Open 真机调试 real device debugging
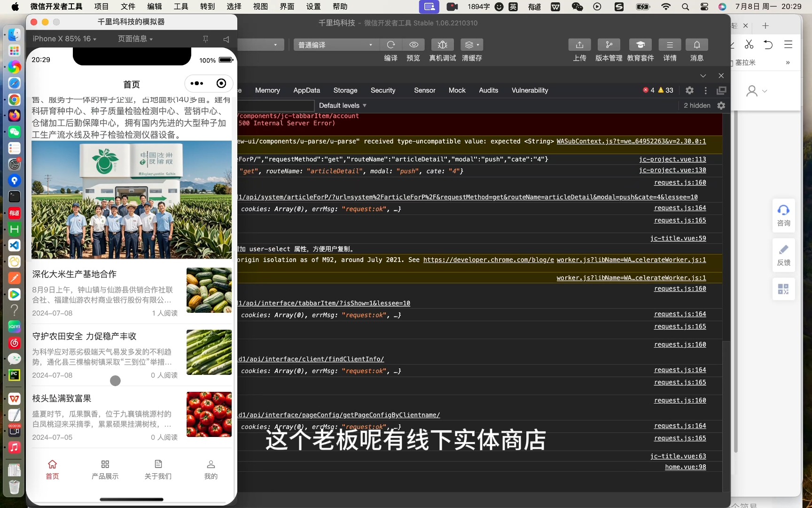Screen dimensions: 812x508 (x=442, y=45)
